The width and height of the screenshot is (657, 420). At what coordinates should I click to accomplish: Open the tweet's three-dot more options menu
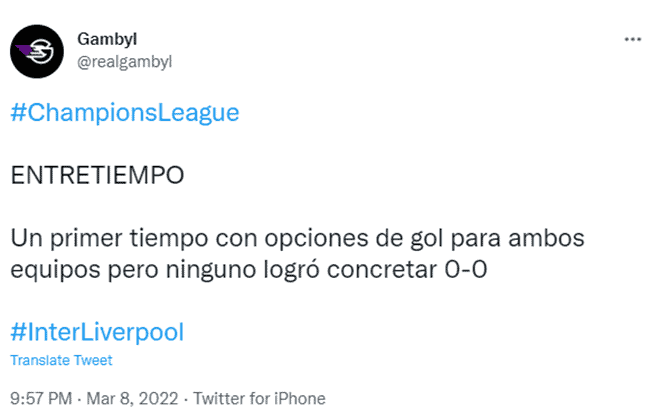pyautogui.click(x=632, y=39)
